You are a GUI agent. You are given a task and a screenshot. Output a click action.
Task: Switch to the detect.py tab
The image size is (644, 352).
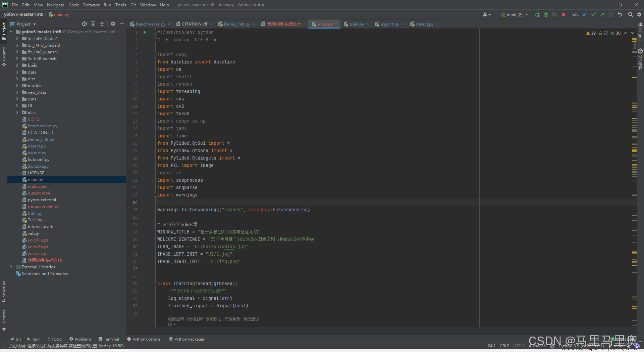(424, 24)
